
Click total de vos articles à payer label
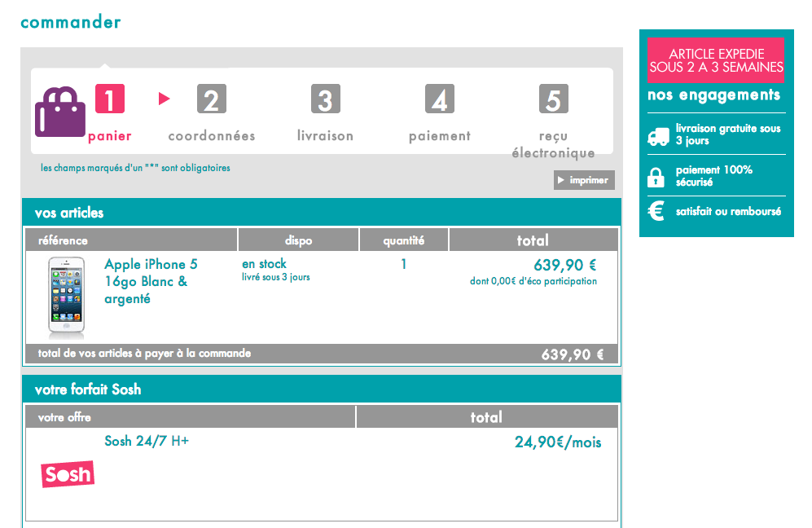(144, 354)
